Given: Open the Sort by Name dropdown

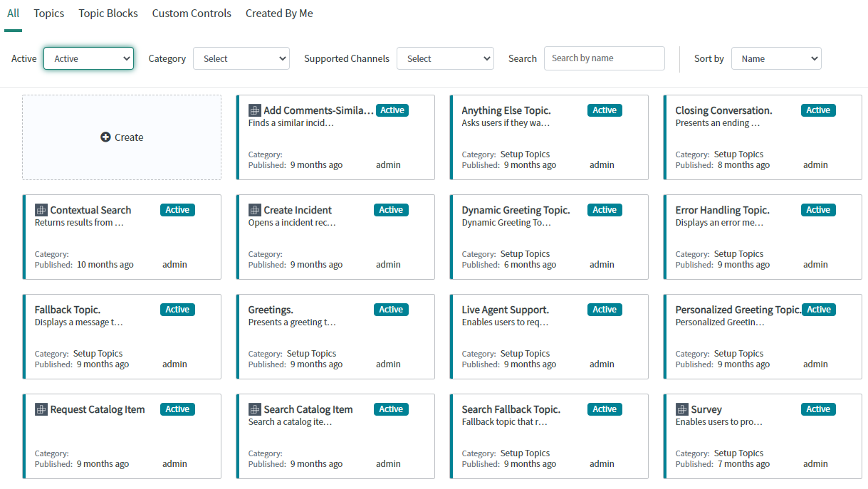Looking at the screenshot, I should point(775,58).
